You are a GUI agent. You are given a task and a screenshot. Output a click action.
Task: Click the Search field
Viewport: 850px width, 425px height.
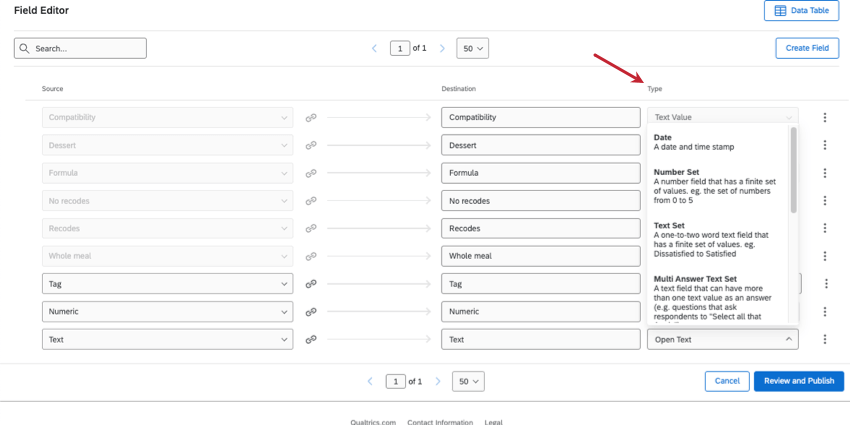point(80,48)
